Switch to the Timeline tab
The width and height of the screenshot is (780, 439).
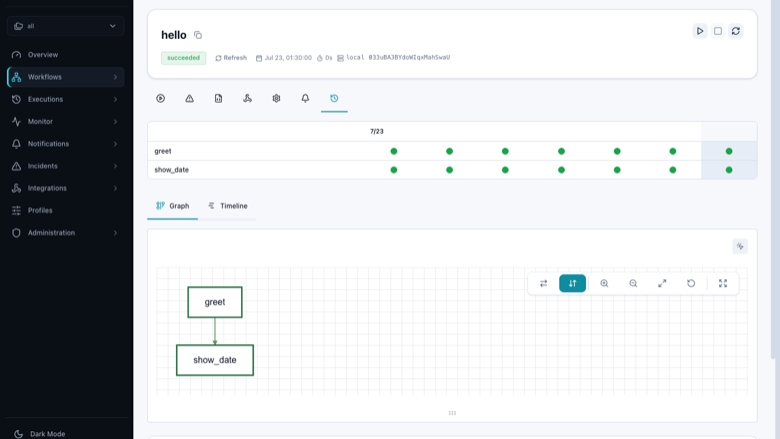click(x=227, y=206)
